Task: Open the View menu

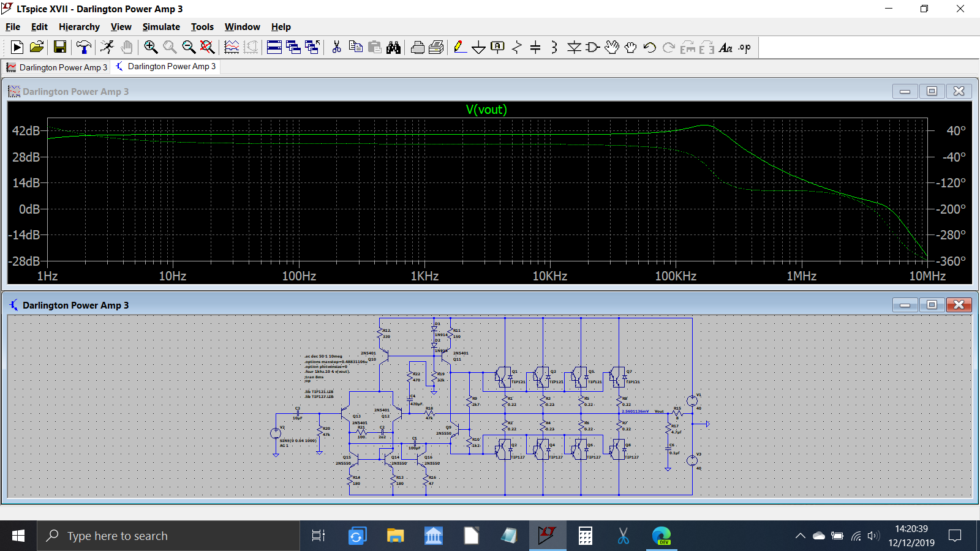Action: pos(121,27)
